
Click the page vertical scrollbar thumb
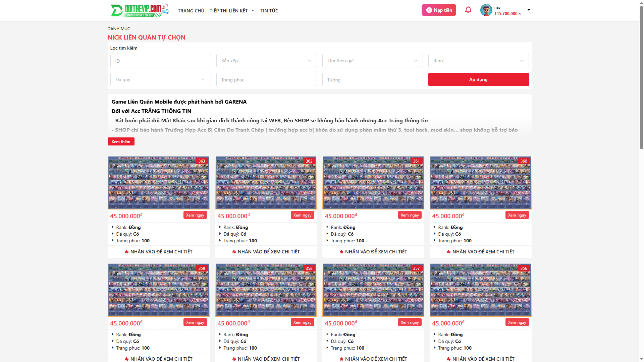[641, 77]
